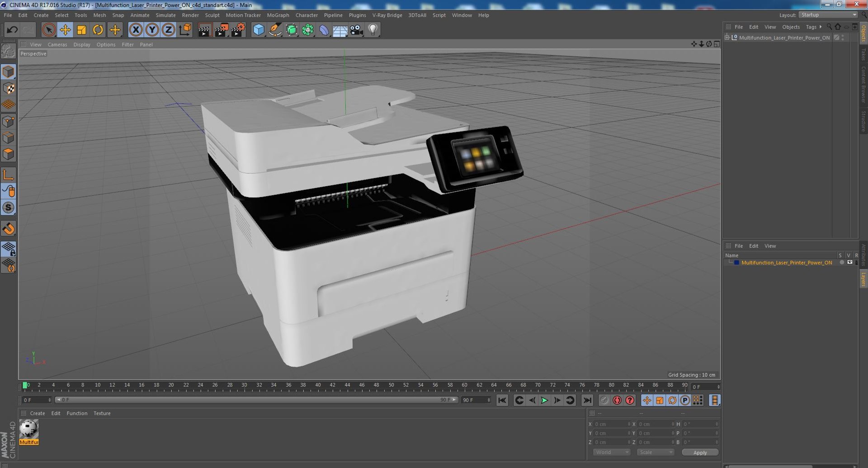The height and width of the screenshot is (468, 868).
Task: Open viewport Cameras menu
Action: [x=57, y=44]
